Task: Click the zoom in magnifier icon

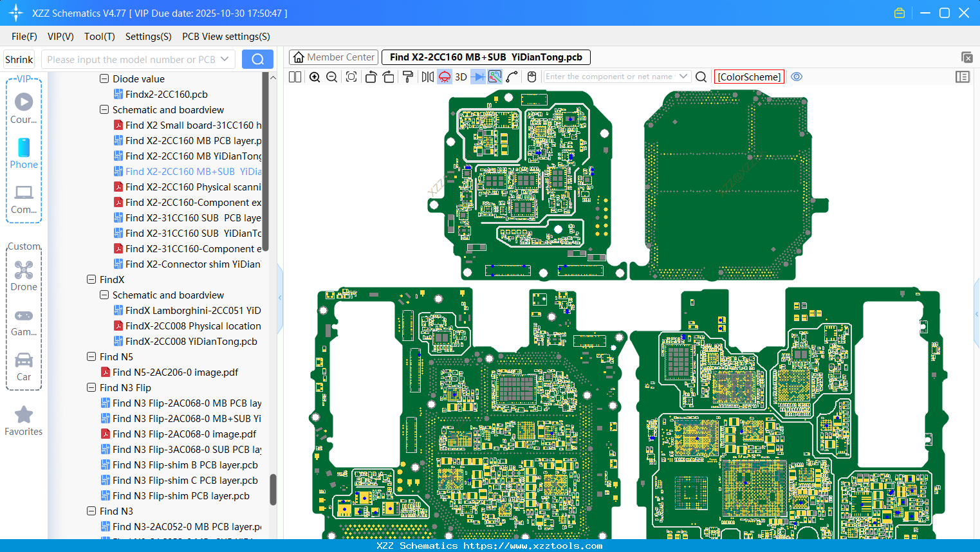Action: [x=315, y=77]
